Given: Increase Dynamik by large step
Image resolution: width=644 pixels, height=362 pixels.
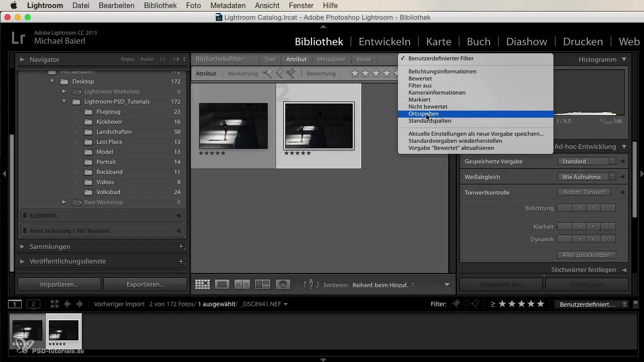Looking at the screenshot, I should coord(609,239).
